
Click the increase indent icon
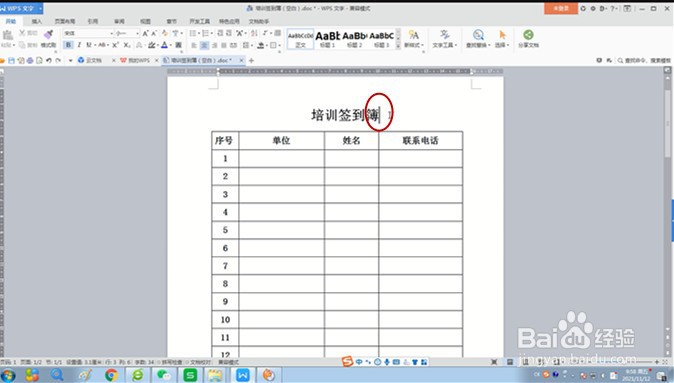click(x=229, y=33)
